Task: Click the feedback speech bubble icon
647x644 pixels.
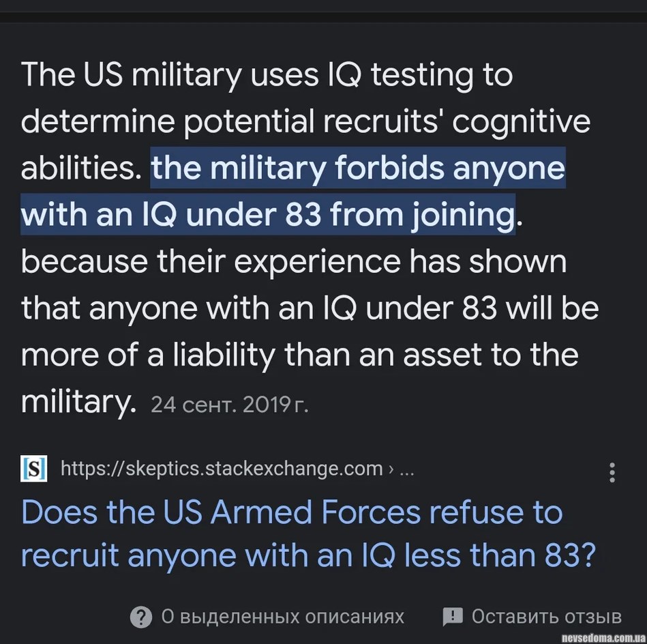Action: pos(453,617)
